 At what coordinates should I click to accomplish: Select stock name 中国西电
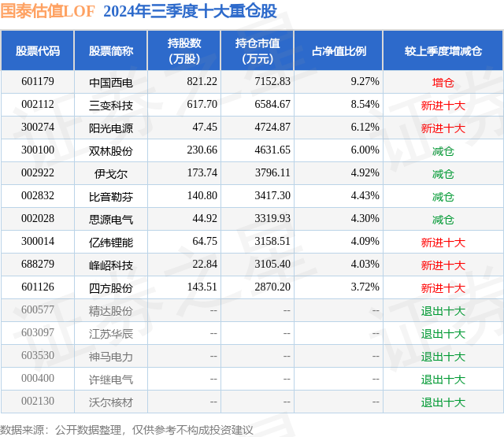pyautogui.click(x=111, y=83)
